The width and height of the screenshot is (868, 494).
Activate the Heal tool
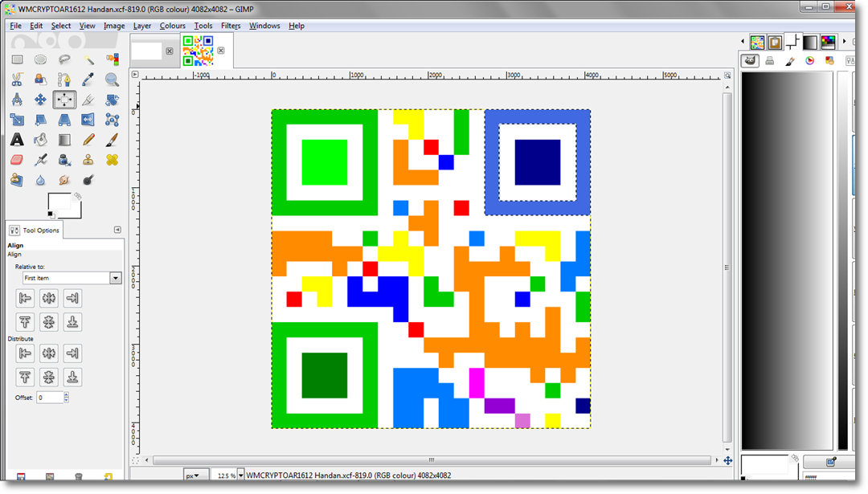point(112,160)
